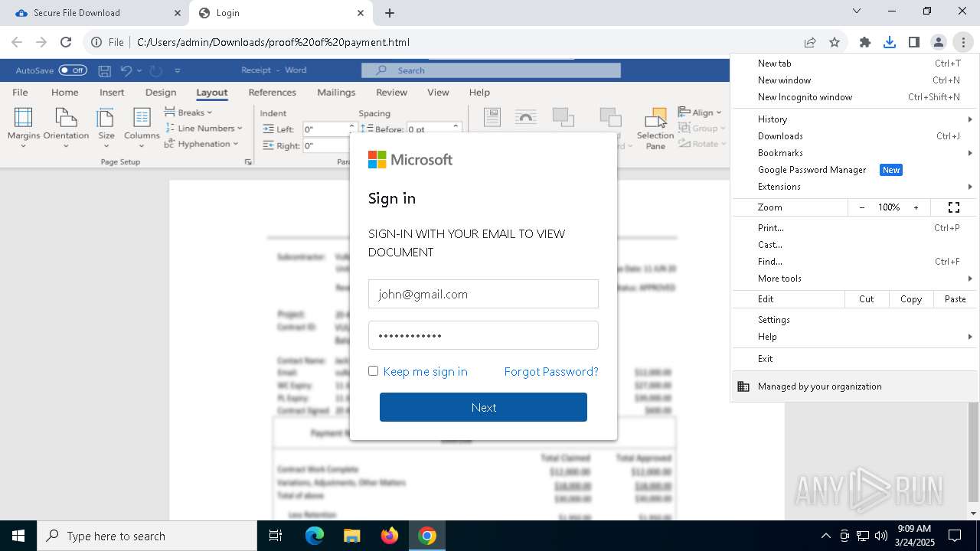Click the password input field
Image resolution: width=980 pixels, height=551 pixels.
483,335
